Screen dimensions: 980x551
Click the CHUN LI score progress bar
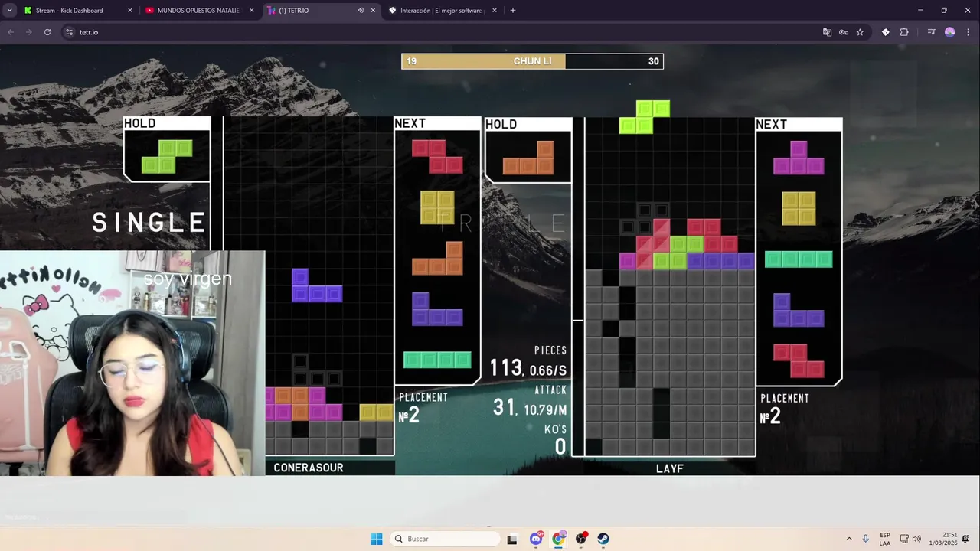coord(532,61)
